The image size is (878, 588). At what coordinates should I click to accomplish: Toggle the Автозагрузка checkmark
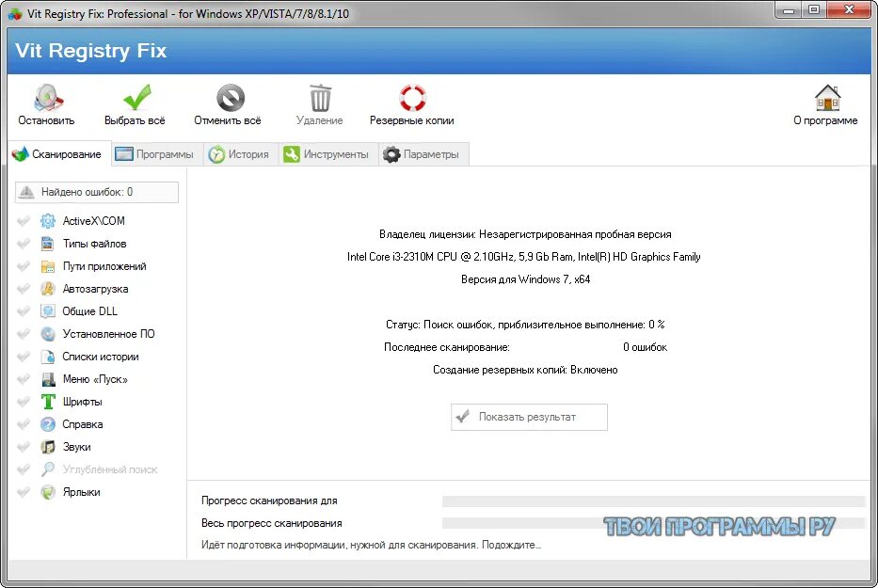tap(23, 289)
